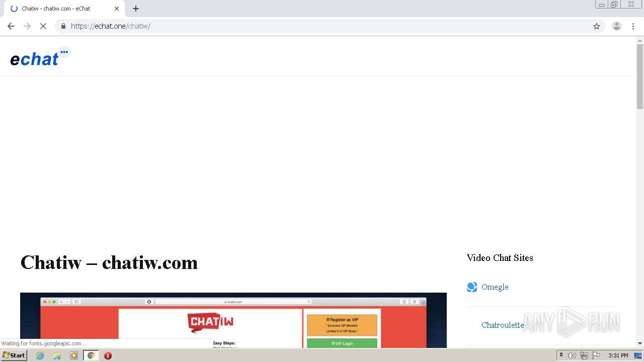644x362 pixels.
Task: Click the padlock site security icon
Action: click(x=63, y=26)
